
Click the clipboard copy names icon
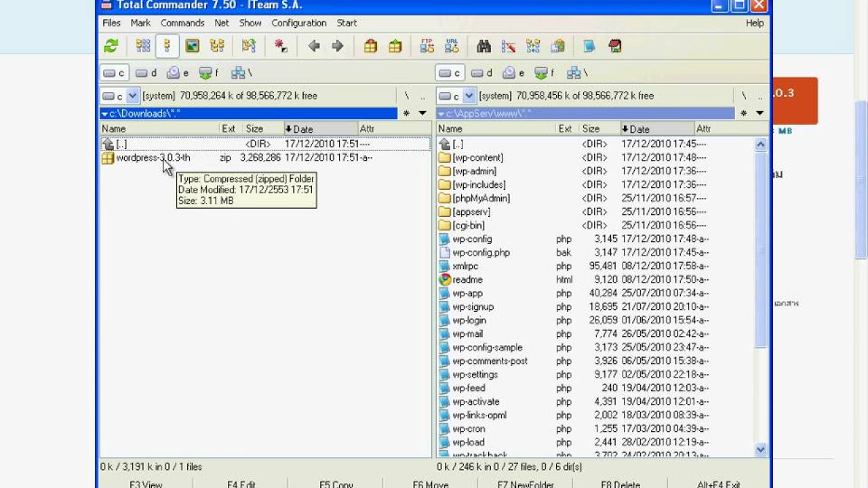click(x=558, y=46)
